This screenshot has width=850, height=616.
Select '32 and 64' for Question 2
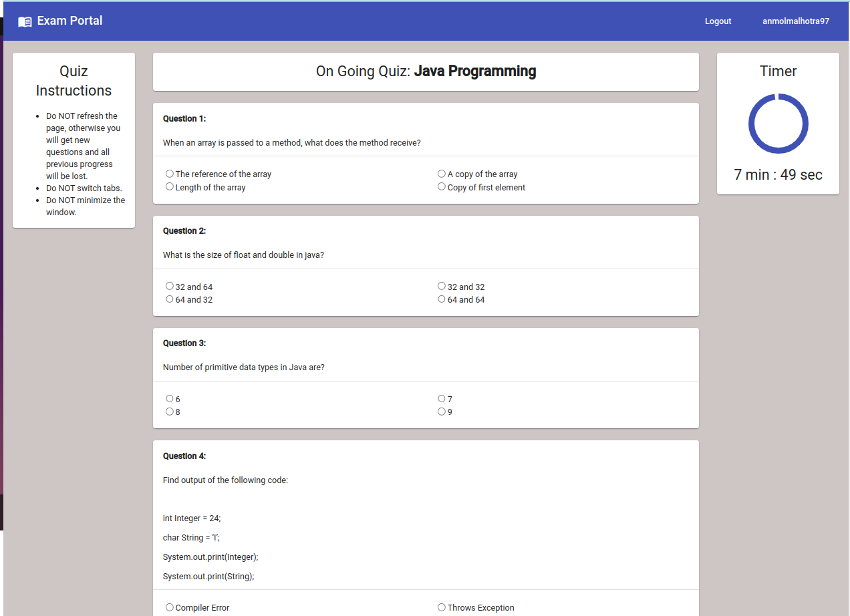tap(169, 285)
